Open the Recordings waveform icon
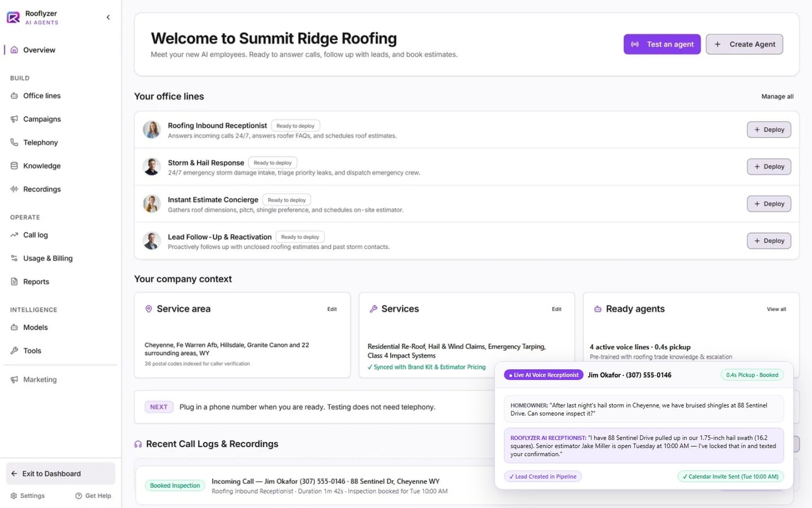The height and width of the screenshot is (508, 812). tap(14, 189)
